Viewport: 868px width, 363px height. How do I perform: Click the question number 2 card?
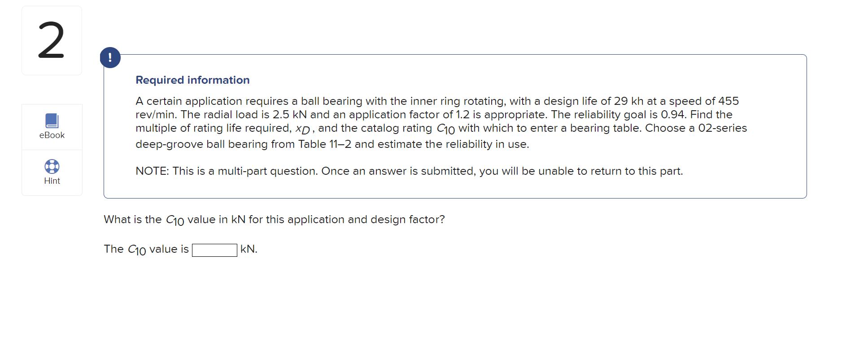(51, 40)
